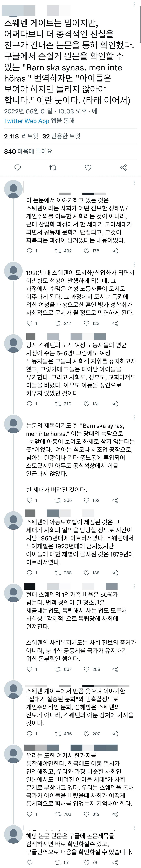This screenshot has height=868, width=141.
Task: Reply to the tweet with 310 retweets
Action: [29, 404]
